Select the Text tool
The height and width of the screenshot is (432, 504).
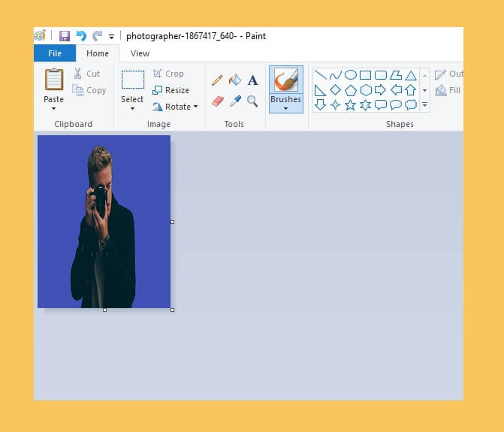pos(252,80)
